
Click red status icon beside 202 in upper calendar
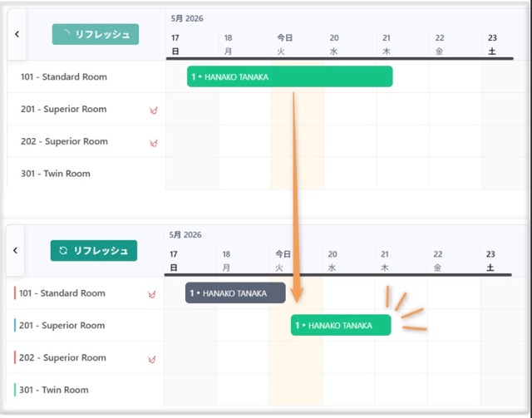(x=154, y=143)
